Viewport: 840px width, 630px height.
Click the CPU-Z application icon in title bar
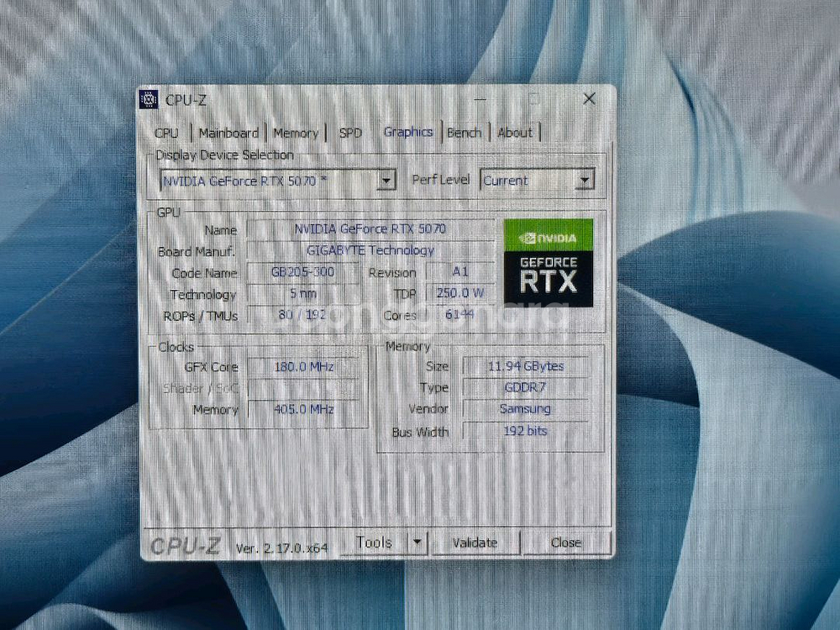149,99
